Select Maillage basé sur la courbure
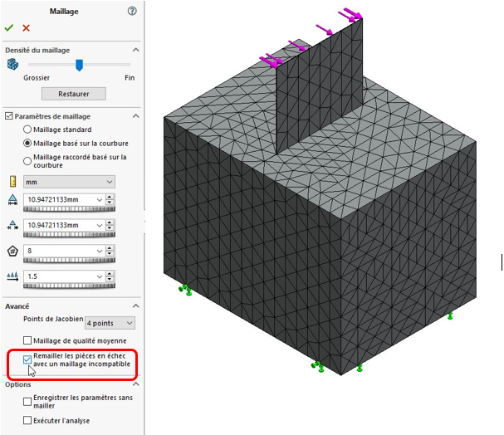Image resolution: width=504 pixels, height=435 pixels. click(x=27, y=144)
